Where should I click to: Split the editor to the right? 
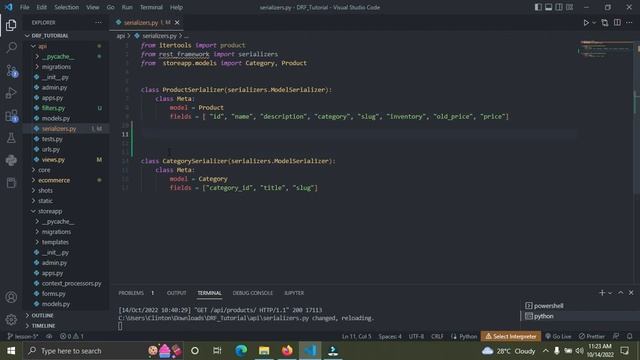[617, 23]
